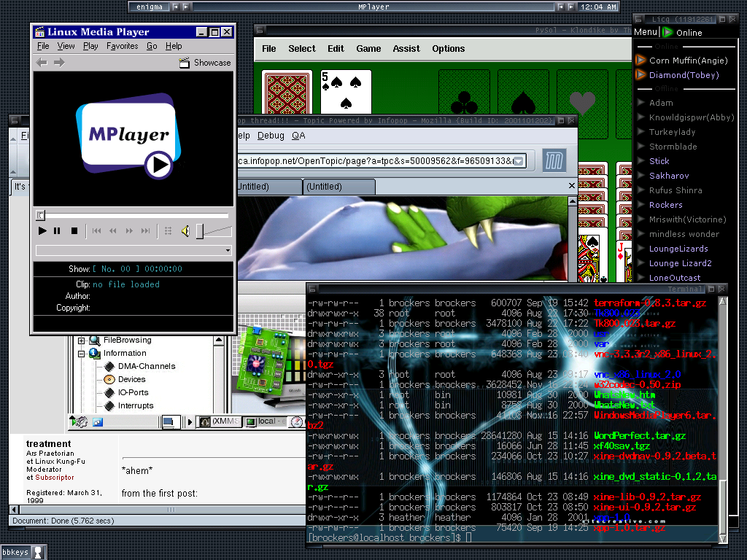Viewport: 747px width, 560px height.
Task: Switch to the local terminal taskbar entry
Action: click(265, 421)
